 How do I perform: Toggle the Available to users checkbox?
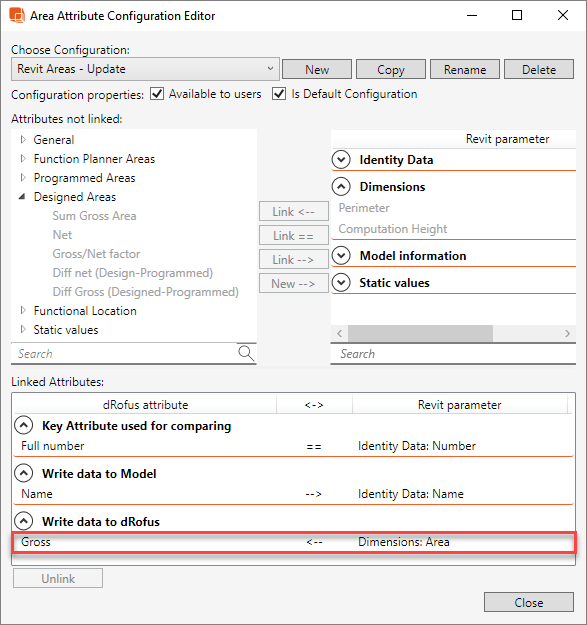[x=157, y=94]
